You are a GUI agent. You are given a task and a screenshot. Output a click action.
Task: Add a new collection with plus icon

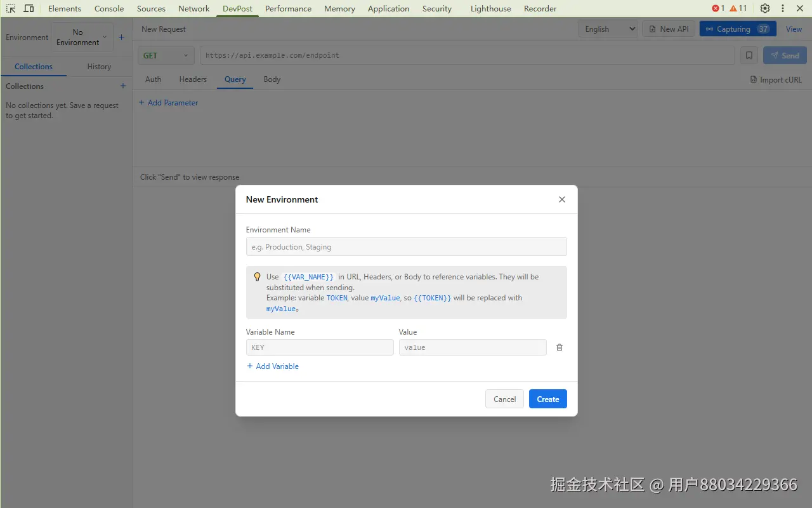123,86
